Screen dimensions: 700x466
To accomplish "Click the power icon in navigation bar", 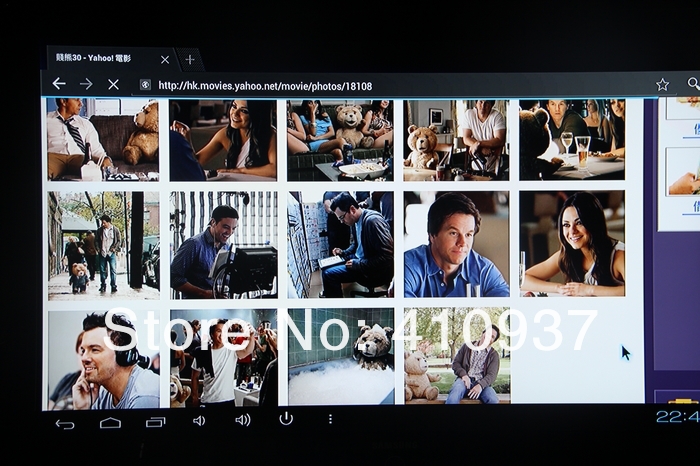I will pyautogui.click(x=286, y=419).
